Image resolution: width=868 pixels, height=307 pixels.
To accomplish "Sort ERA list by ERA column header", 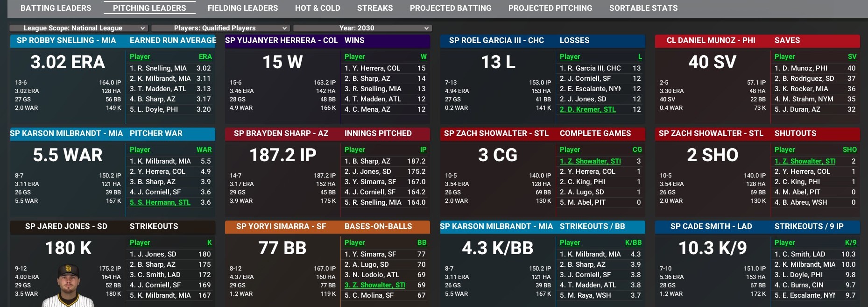I will [x=205, y=57].
